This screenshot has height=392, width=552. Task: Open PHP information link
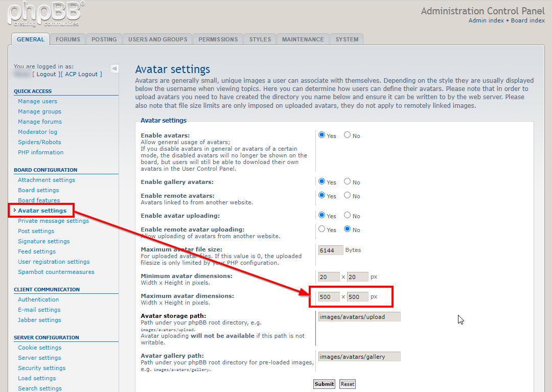click(x=41, y=152)
